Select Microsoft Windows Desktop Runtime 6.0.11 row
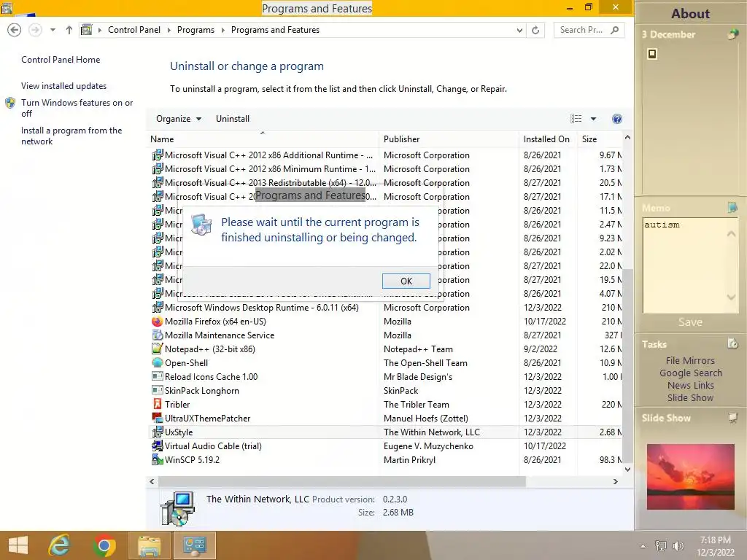 (385, 308)
